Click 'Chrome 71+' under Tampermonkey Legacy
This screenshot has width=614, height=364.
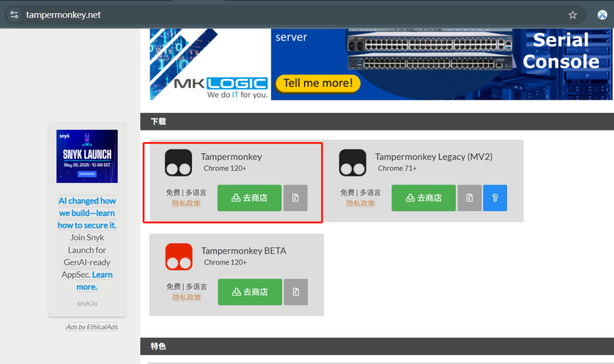pos(397,169)
